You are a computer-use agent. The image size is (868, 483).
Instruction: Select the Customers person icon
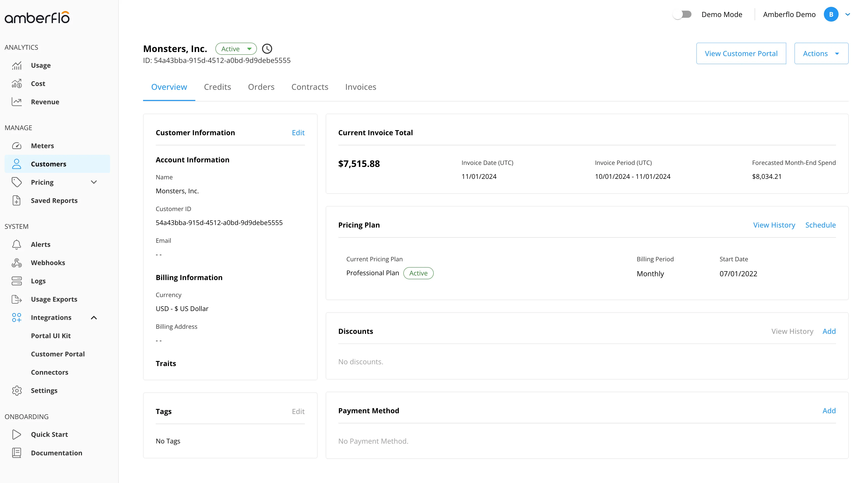16,164
